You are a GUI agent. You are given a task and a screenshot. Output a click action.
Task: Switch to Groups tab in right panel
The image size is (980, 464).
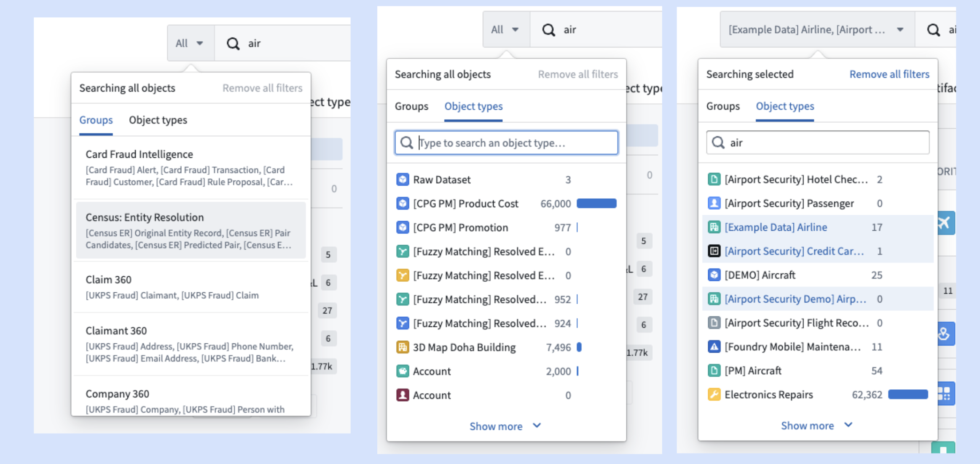tap(723, 106)
